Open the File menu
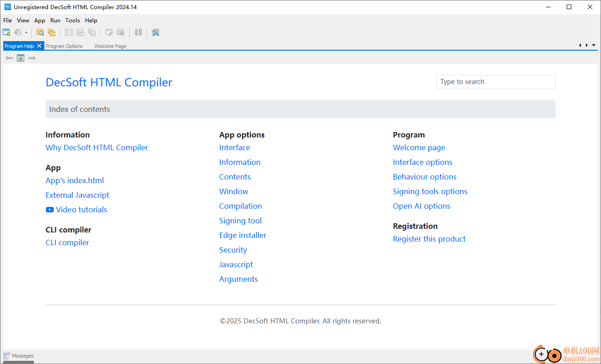Image resolution: width=601 pixels, height=364 pixels. point(7,21)
